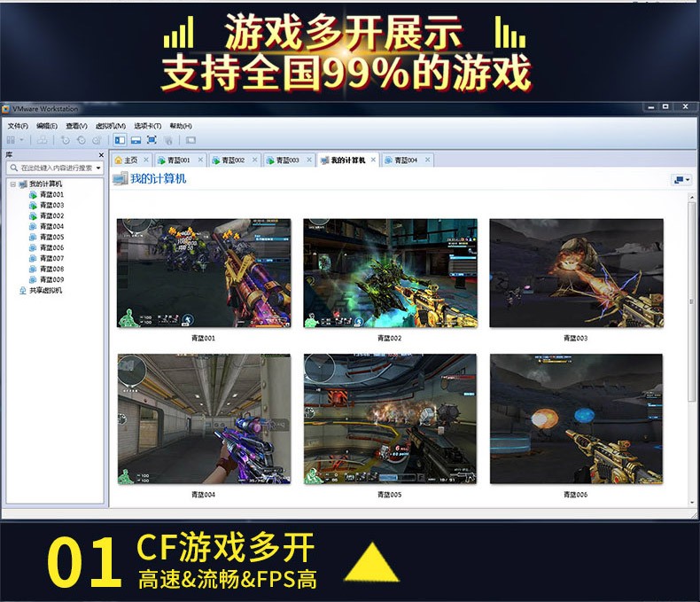Click the power state toolbar icon

coord(12,140)
